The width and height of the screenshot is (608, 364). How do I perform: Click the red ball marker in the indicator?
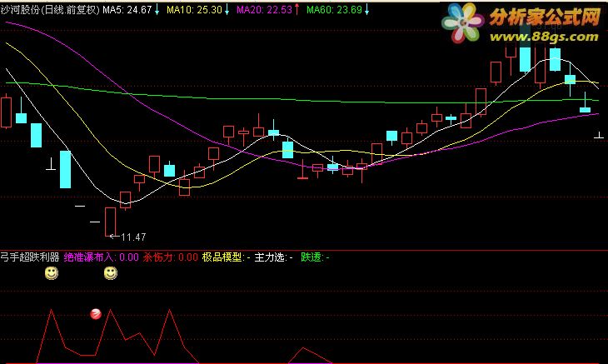pos(96,314)
